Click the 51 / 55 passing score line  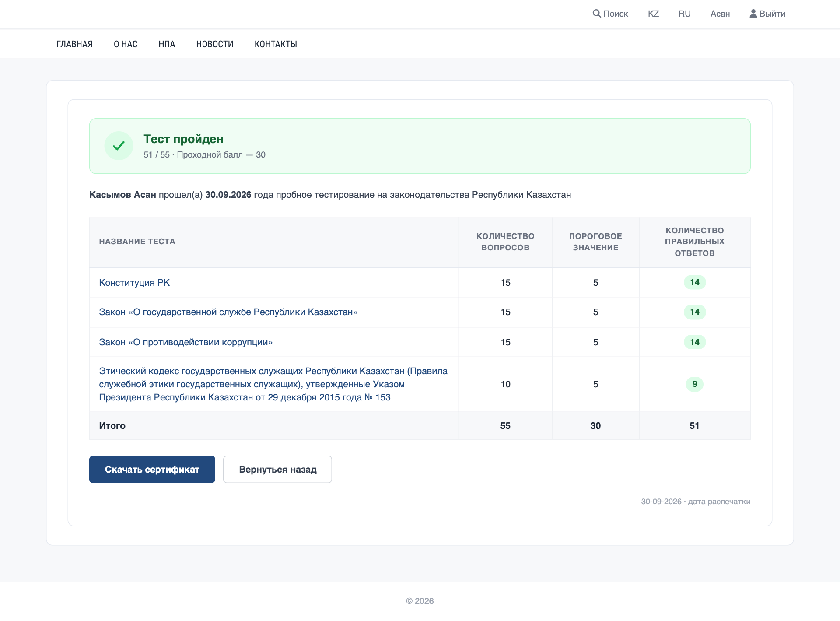click(204, 155)
